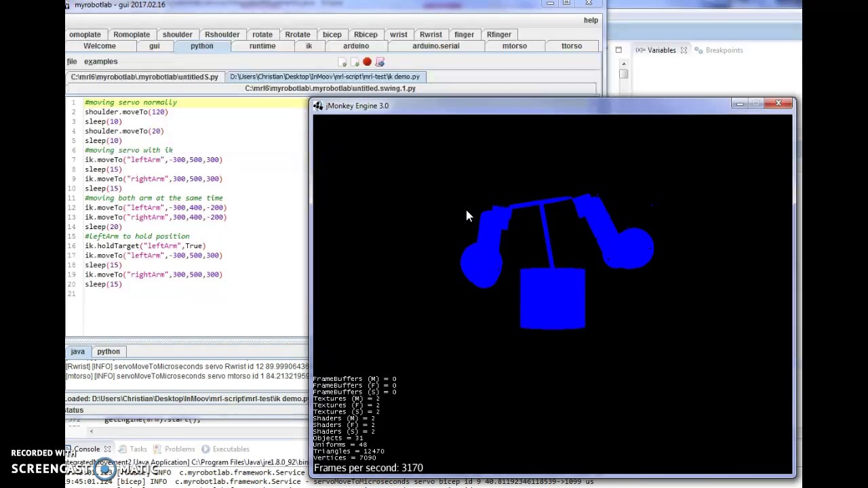The height and width of the screenshot is (488, 868).
Task: Click the 'Triangles = 12470' stat line
Action: point(349,451)
